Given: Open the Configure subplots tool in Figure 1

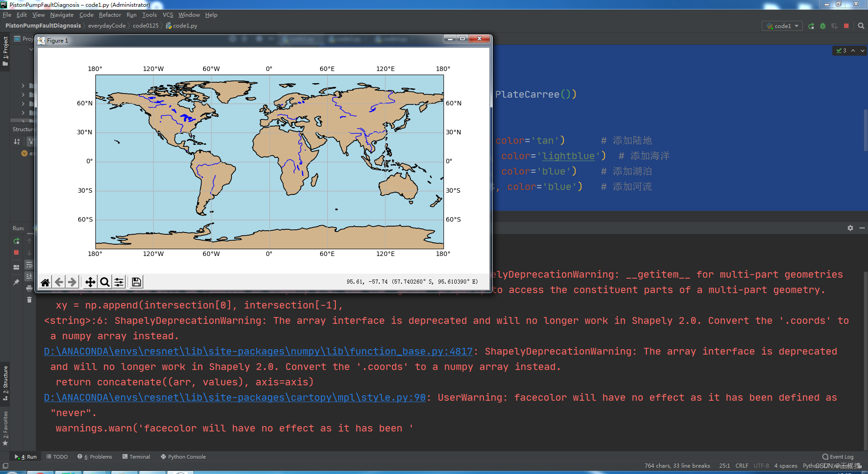Looking at the screenshot, I should [119, 282].
